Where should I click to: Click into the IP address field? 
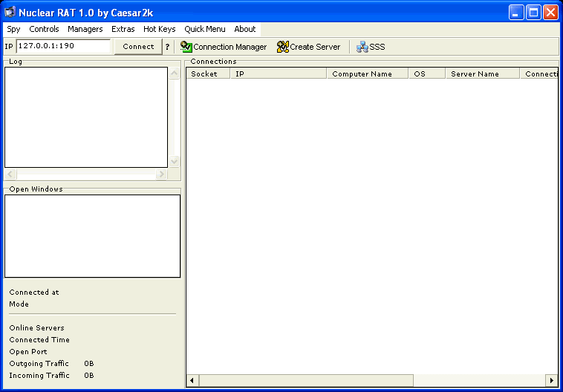[x=63, y=46]
